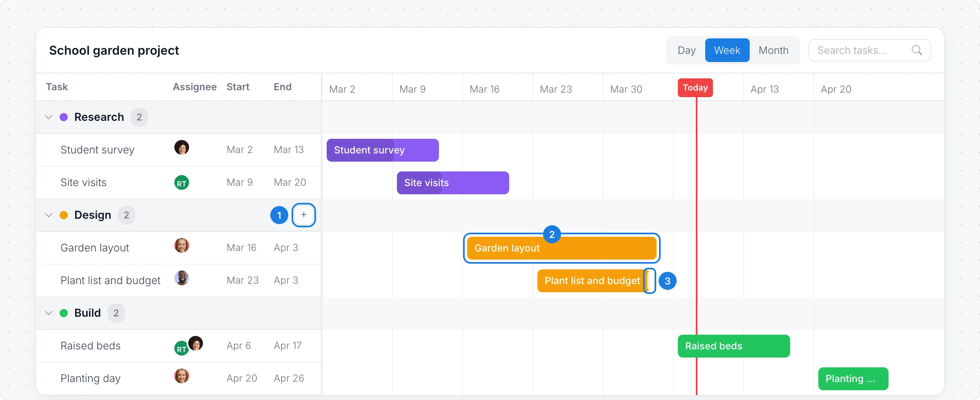This screenshot has height=400, width=980.
Task: Click the purple Research color dot
Action: point(64,117)
